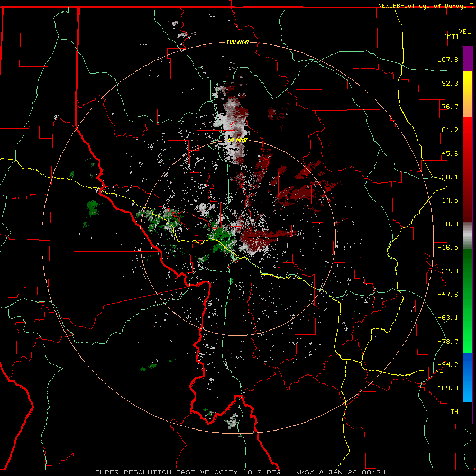Select the -32.0 scale value
This screenshot has width=476, height=476.
pyautogui.click(x=448, y=271)
